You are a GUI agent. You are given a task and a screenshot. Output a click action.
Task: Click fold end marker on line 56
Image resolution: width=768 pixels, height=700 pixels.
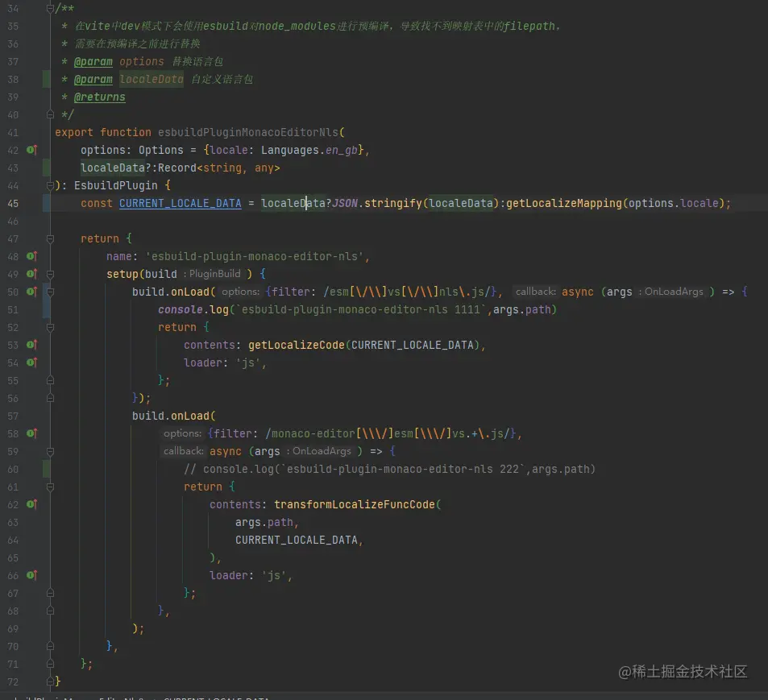(50, 399)
